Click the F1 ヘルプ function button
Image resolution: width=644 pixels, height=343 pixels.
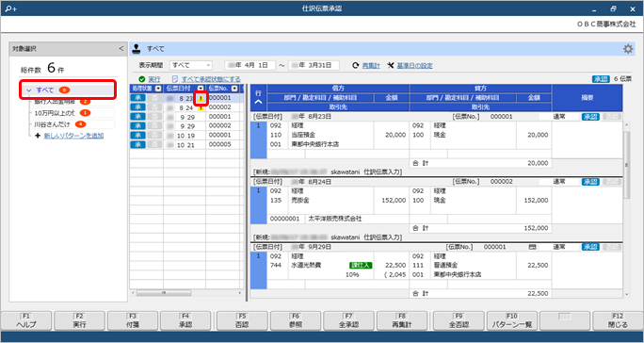(26, 320)
